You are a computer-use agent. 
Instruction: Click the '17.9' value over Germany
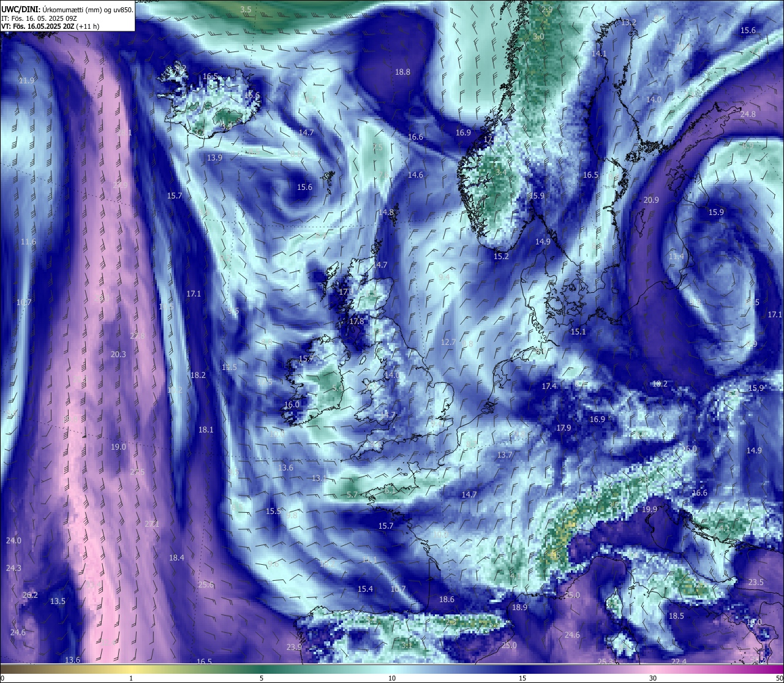click(x=563, y=428)
